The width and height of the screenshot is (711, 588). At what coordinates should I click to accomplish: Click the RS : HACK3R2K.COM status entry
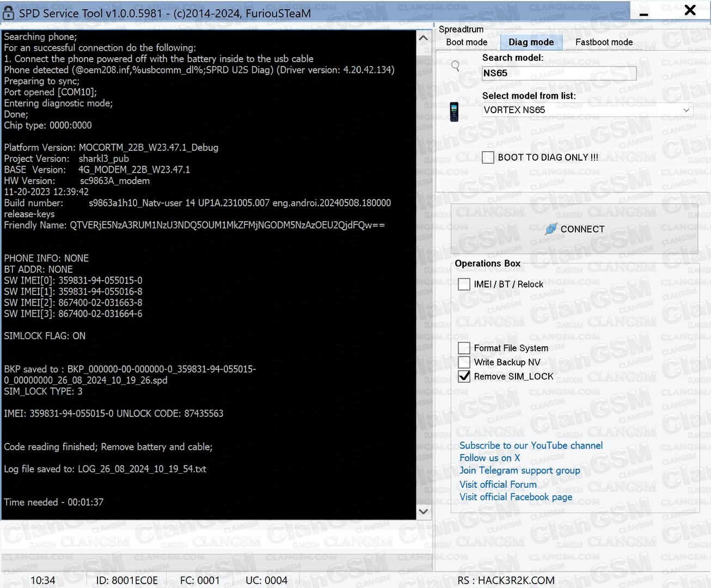[506, 580]
